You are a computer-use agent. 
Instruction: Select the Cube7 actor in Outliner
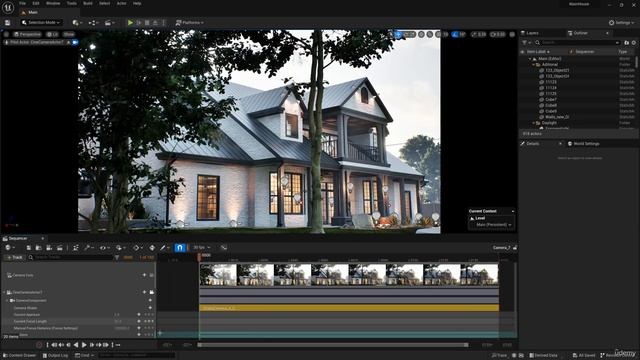(551, 100)
